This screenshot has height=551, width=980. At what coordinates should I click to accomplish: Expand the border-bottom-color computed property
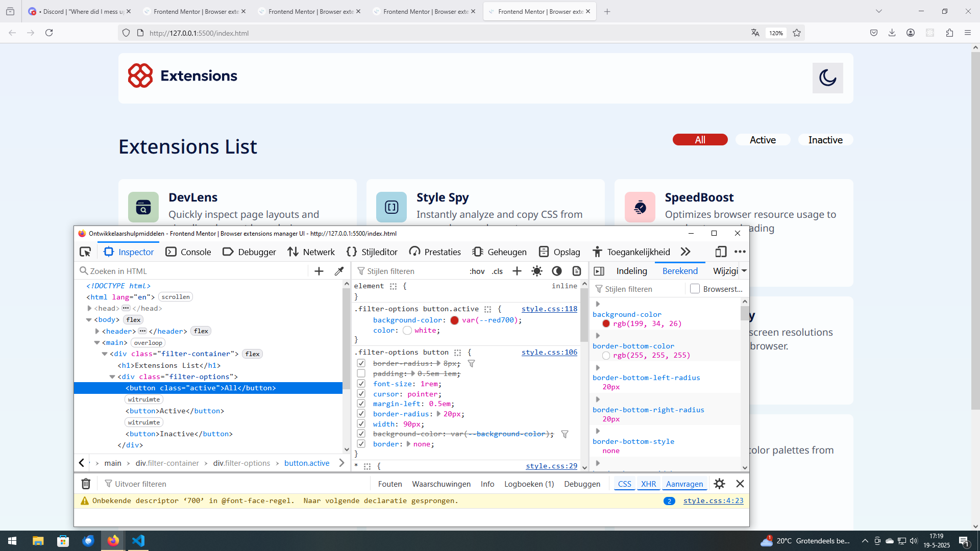[x=598, y=336]
